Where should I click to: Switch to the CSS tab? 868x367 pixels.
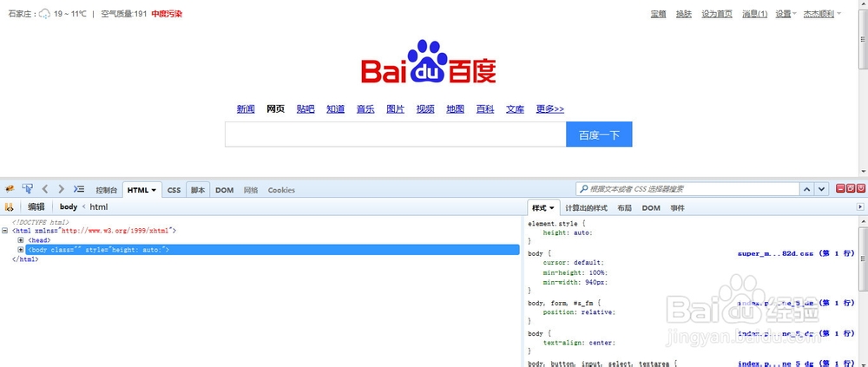tap(174, 190)
